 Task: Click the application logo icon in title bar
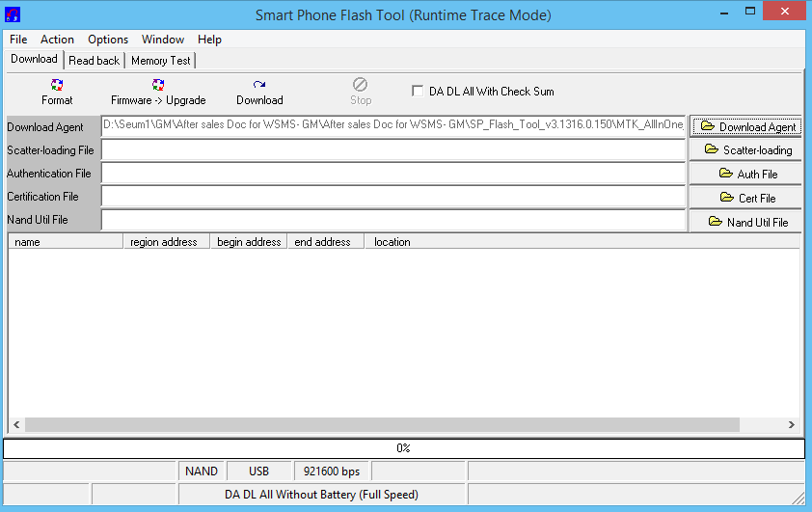(13, 14)
